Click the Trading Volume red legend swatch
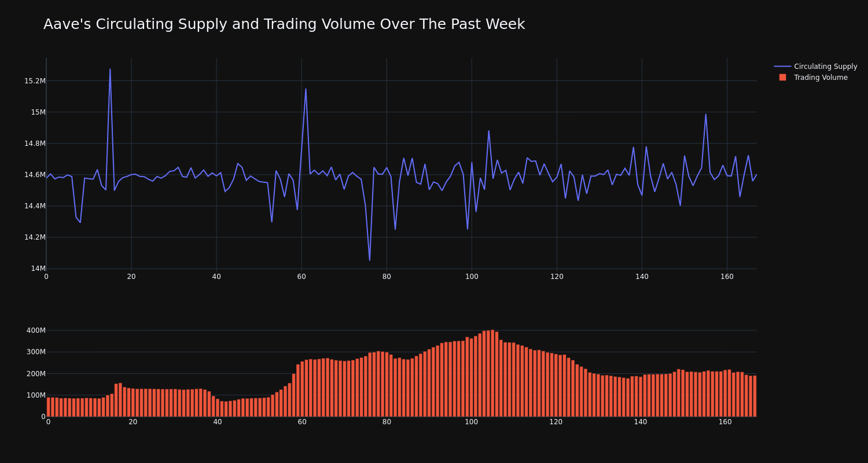This screenshot has width=868, height=463. pos(782,78)
